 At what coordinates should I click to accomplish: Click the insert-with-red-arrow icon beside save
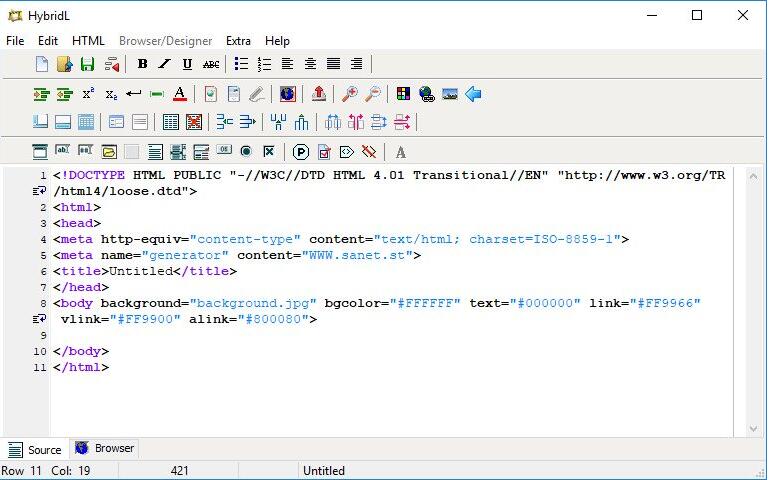(112, 64)
